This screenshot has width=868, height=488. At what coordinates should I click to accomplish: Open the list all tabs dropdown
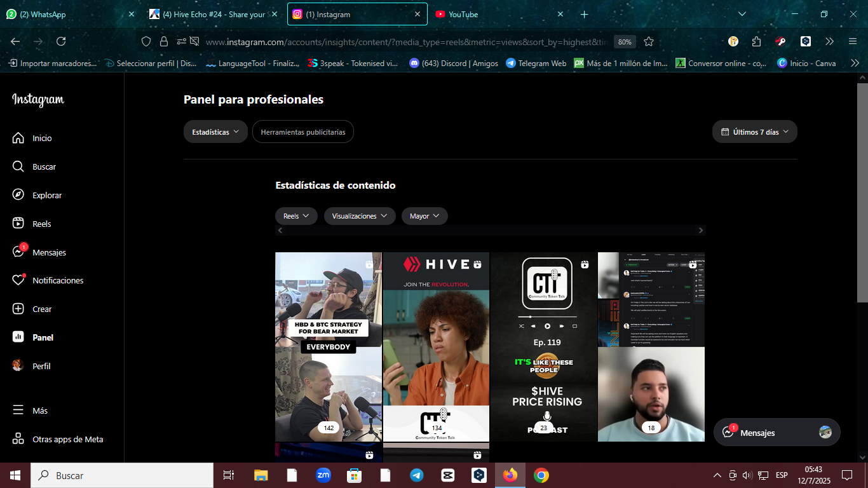(742, 14)
